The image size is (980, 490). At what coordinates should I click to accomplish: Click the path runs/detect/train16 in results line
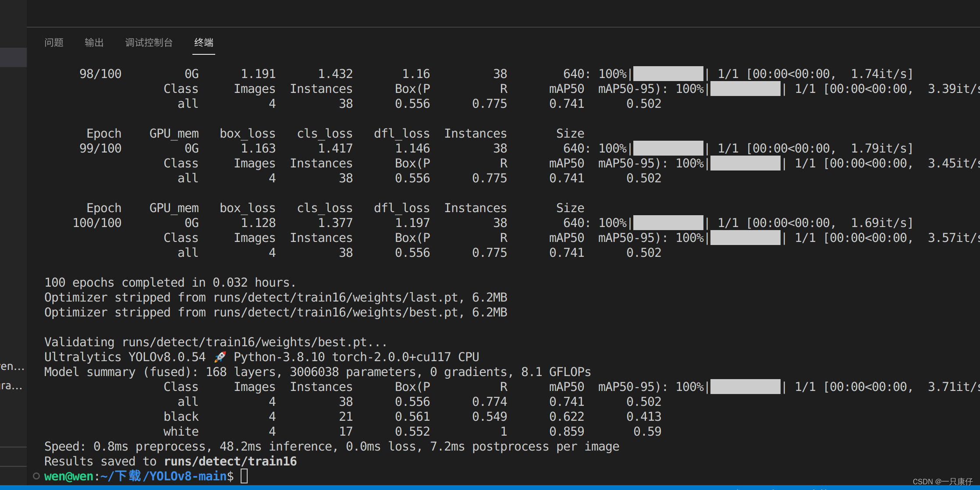pyautogui.click(x=231, y=461)
